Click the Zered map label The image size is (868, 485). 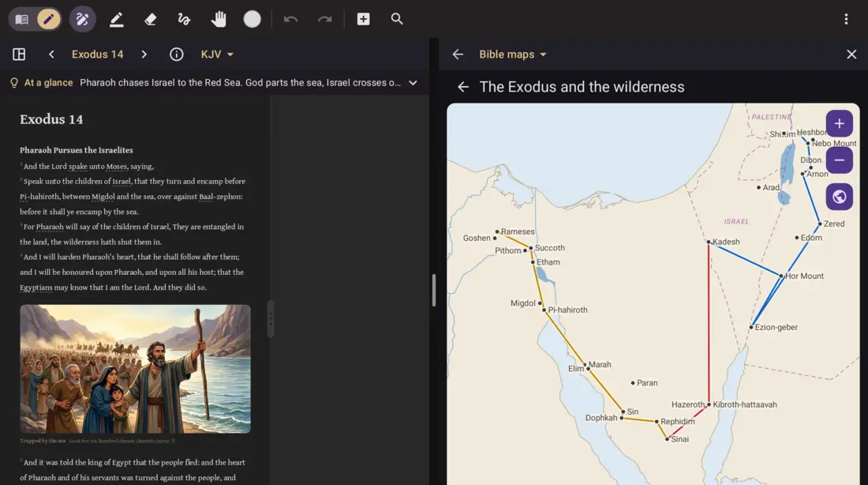pyautogui.click(x=834, y=224)
